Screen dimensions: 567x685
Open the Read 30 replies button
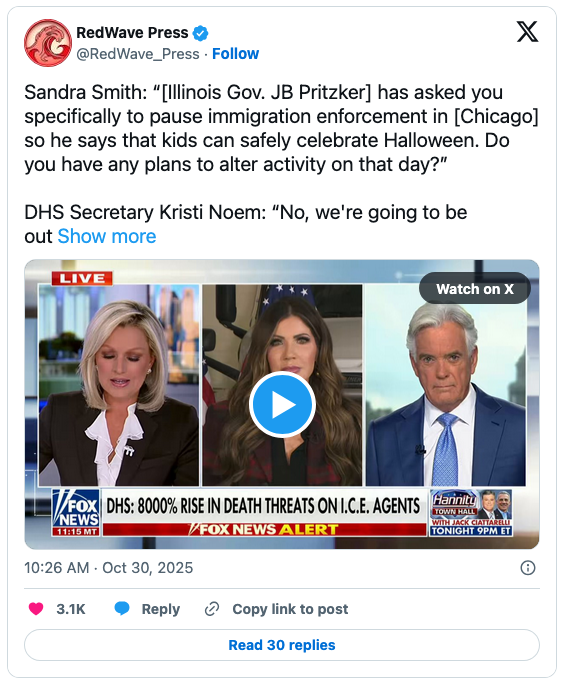click(x=282, y=645)
